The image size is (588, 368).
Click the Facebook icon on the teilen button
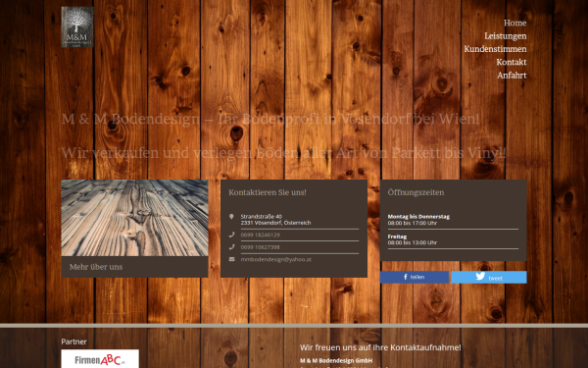click(x=406, y=277)
